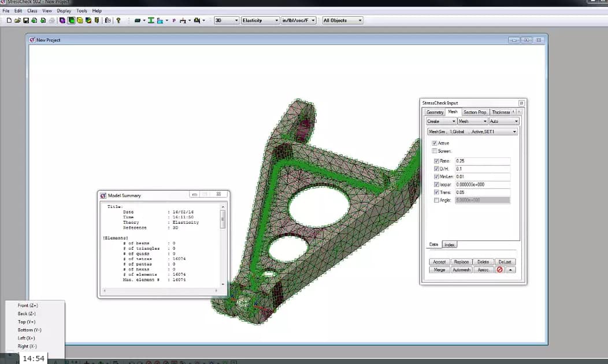
Task: Click the Save project icon
Action: (x=26, y=20)
